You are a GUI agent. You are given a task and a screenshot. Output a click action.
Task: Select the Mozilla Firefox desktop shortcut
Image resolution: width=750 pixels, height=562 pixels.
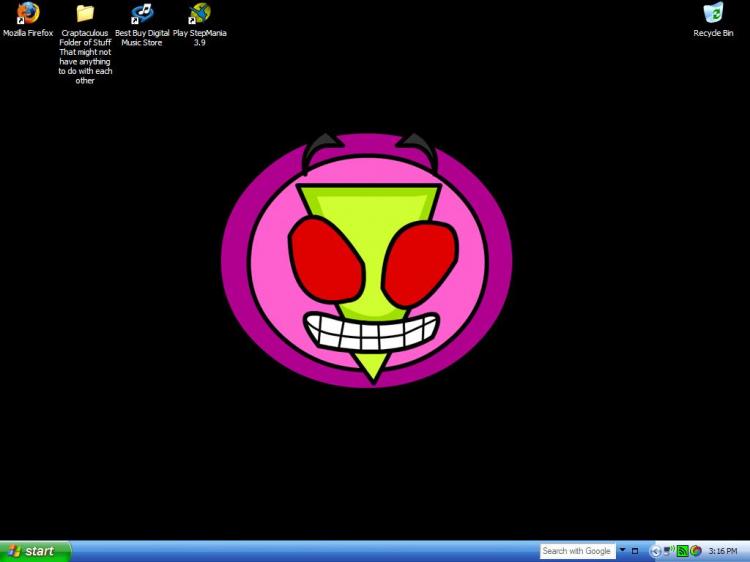coord(27,14)
